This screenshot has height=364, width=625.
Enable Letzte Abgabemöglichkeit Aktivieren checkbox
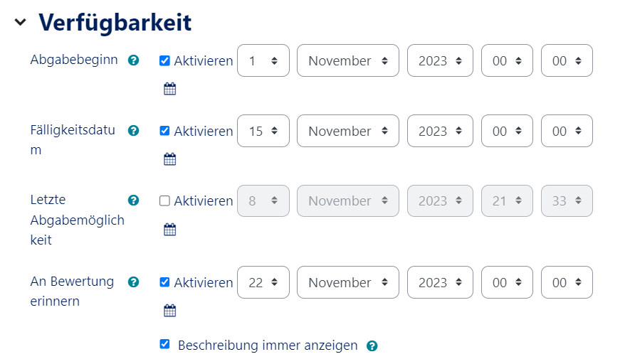[x=164, y=201]
